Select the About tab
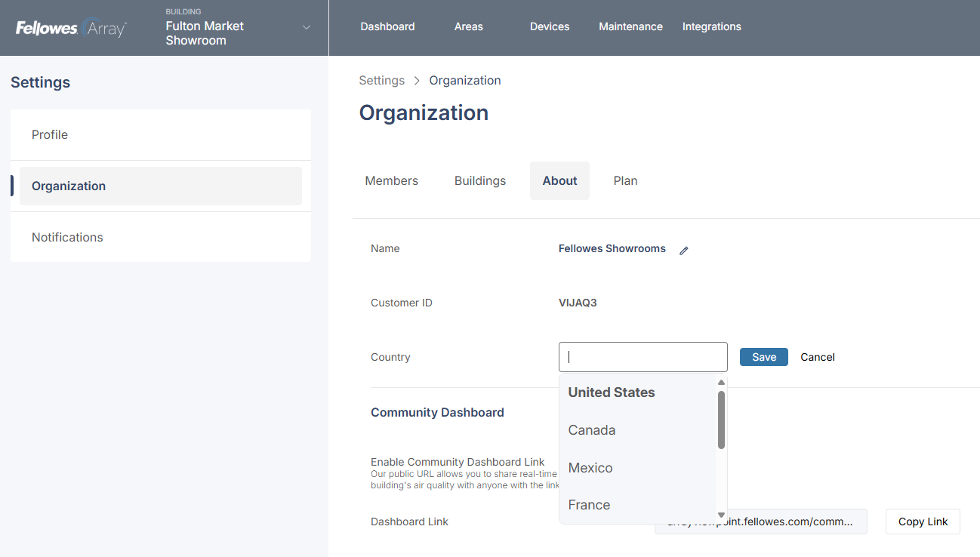Screen dimensions: 980x557 (x=559, y=180)
